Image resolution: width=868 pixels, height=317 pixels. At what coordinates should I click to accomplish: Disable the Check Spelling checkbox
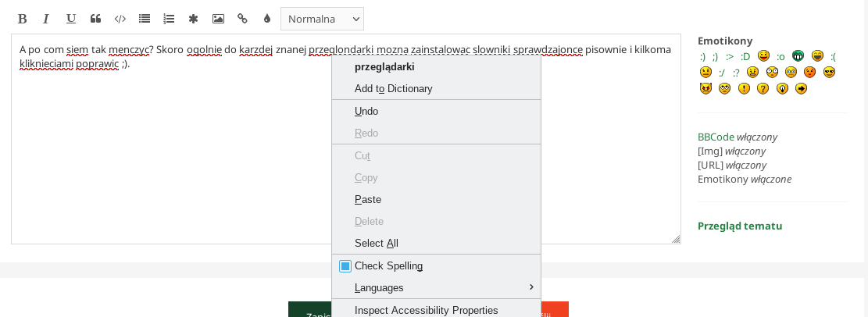[x=345, y=266]
